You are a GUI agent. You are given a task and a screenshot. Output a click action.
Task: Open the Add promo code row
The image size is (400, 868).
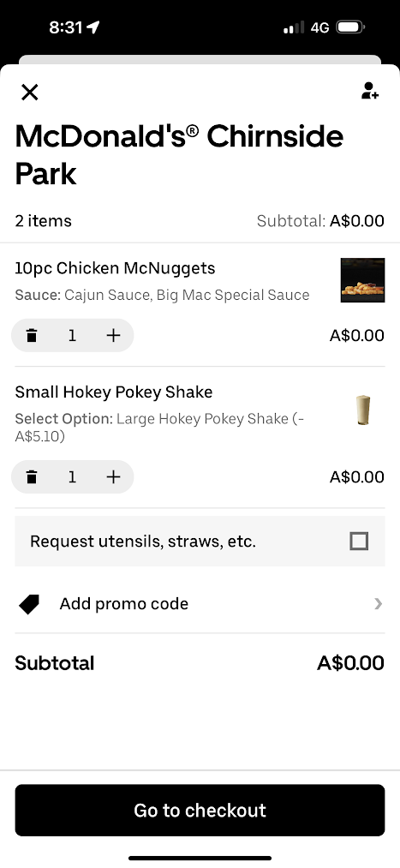coord(200,604)
